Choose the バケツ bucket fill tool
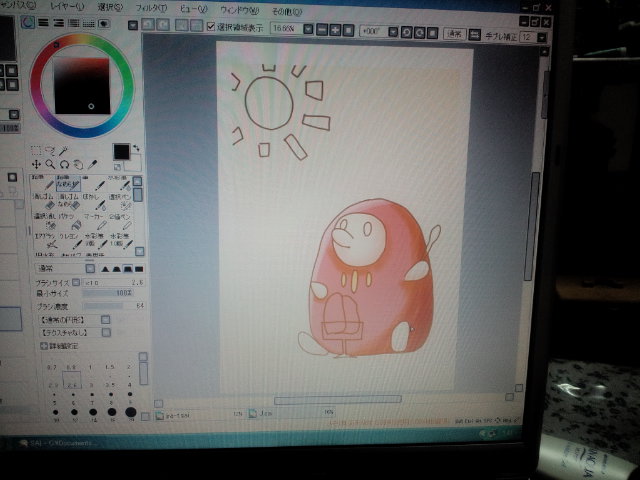 pyautogui.click(x=69, y=220)
